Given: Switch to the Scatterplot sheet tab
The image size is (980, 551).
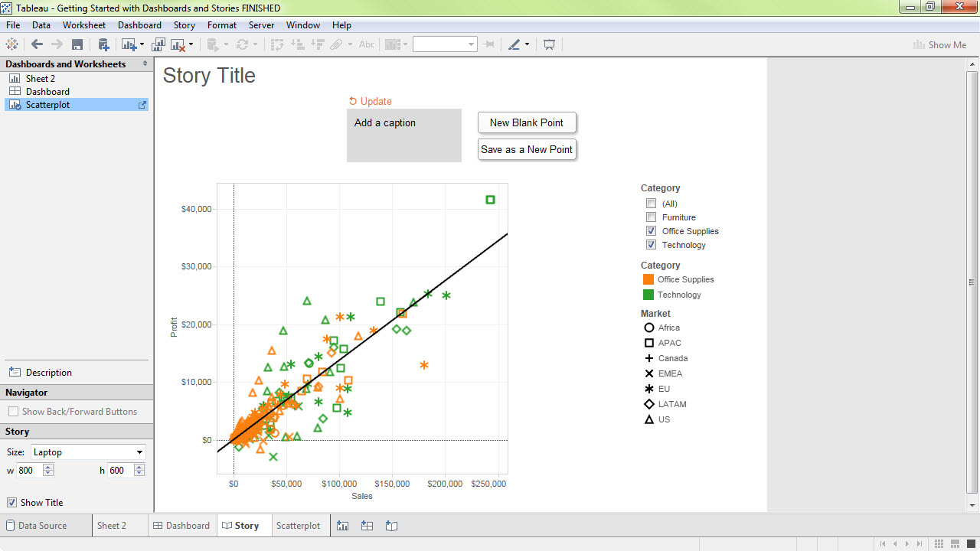Looking at the screenshot, I should pyautogui.click(x=298, y=526).
